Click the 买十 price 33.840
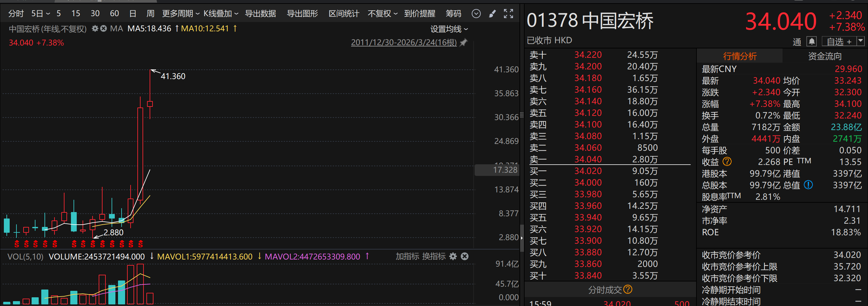This screenshot has height=306, width=868. (588, 276)
